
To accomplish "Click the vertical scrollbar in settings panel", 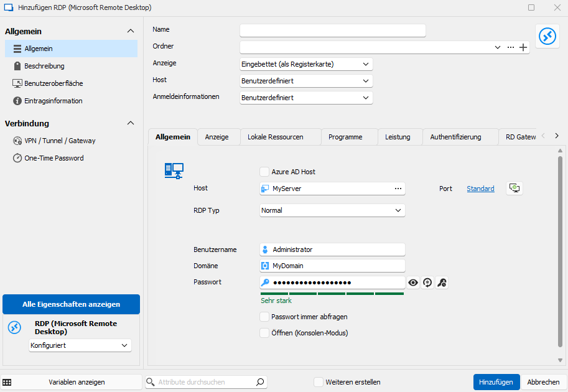I will [560, 252].
